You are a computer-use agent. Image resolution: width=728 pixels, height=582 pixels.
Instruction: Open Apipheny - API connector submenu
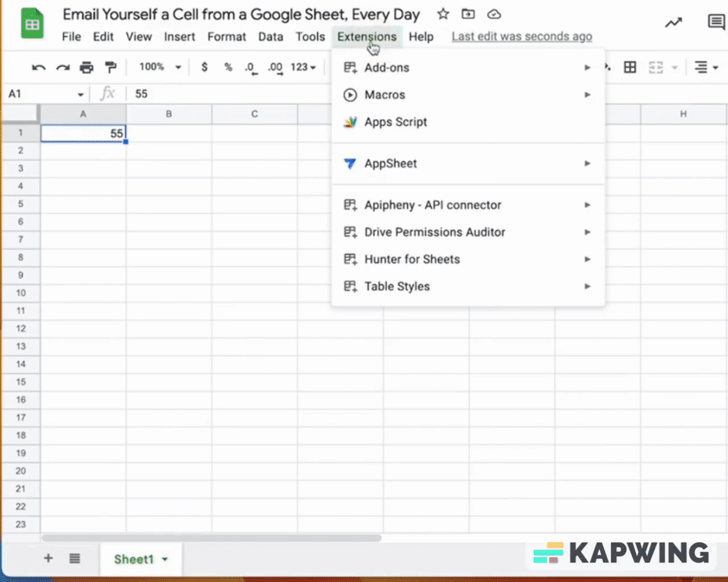tap(468, 205)
